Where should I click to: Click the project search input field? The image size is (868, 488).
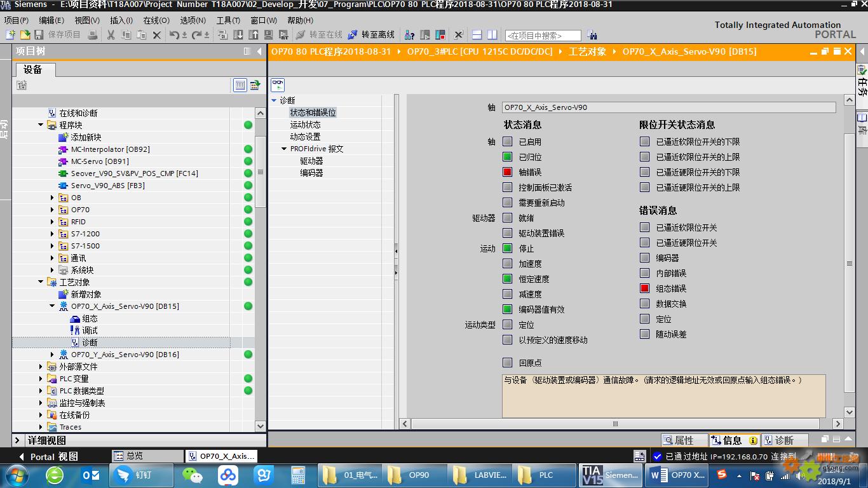coord(543,36)
